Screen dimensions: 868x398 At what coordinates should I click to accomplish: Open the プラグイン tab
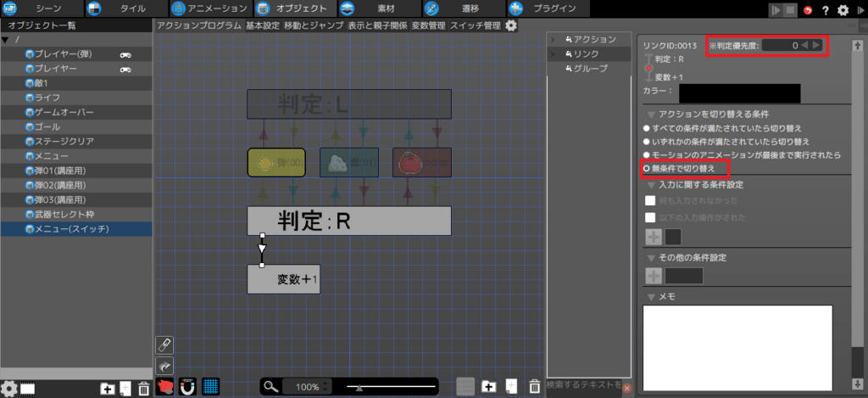(x=547, y=8)
